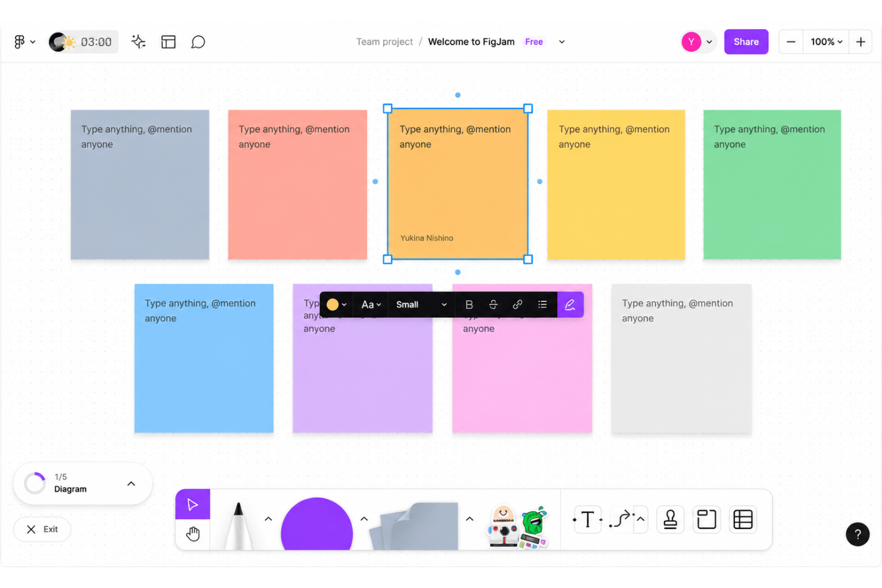Expand shape tool options chevron
Image resolution: width=882 pixels, height=588 pixels.
(x=364, y=519)
